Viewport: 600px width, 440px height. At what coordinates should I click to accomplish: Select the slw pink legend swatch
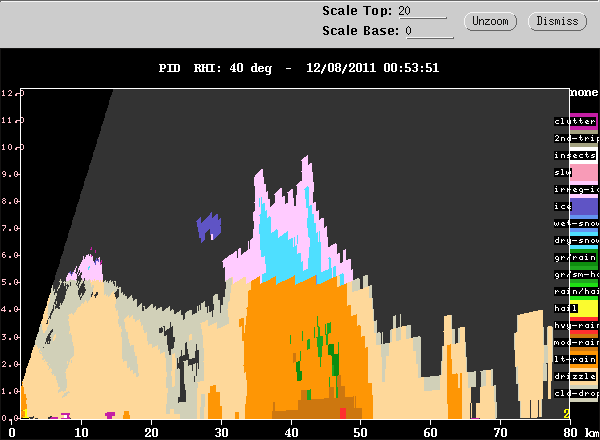click(x=585, y=173)
